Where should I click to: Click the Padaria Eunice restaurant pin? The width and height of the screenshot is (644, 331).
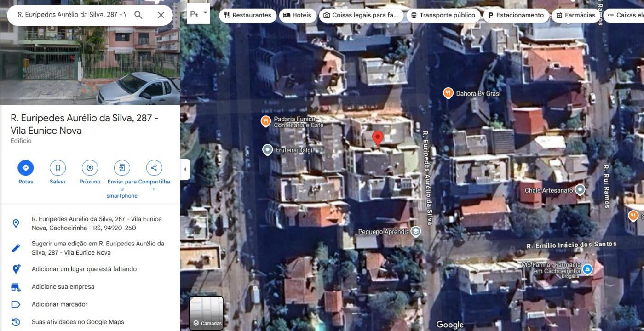click(265, 121)
